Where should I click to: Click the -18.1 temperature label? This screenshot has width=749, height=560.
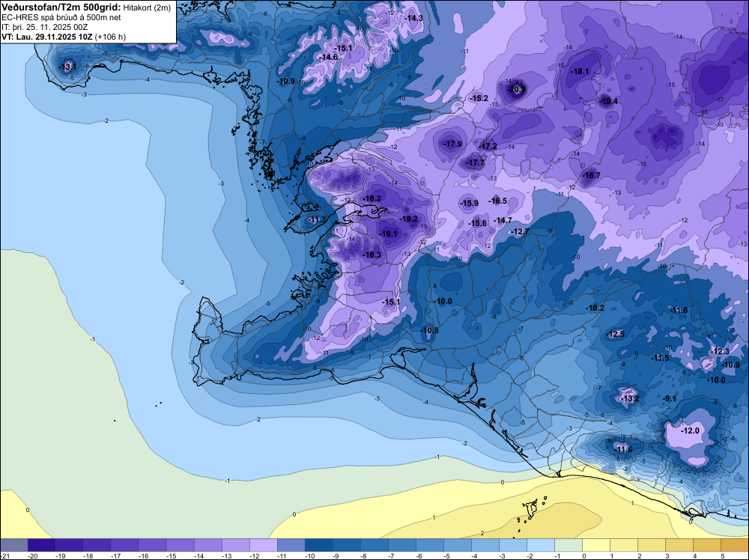[580, 71]
